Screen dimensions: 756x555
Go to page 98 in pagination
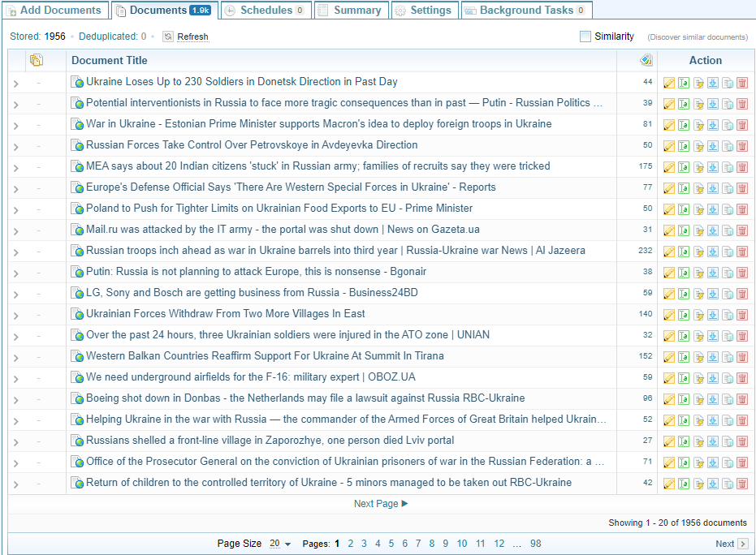[x=535, y=544]
